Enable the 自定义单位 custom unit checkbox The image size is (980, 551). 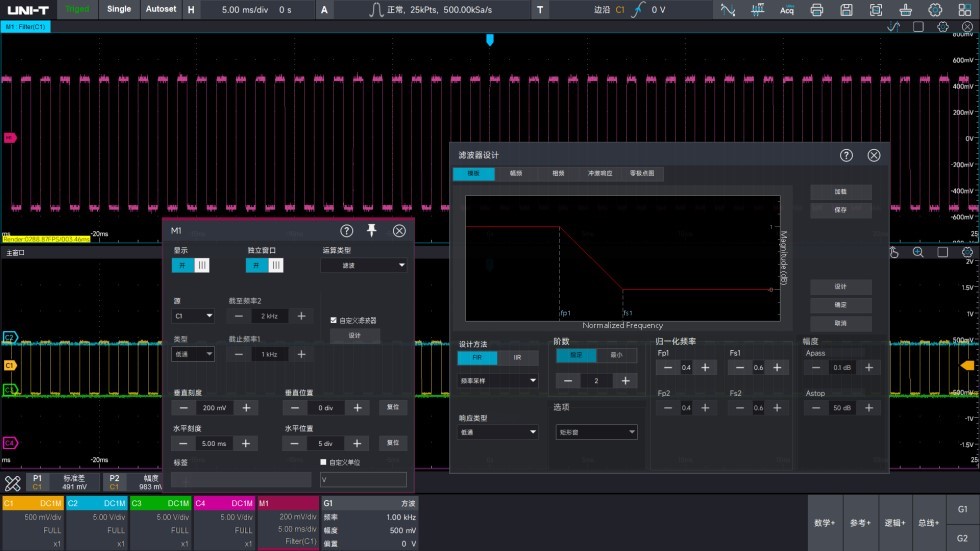pos(323,462)
